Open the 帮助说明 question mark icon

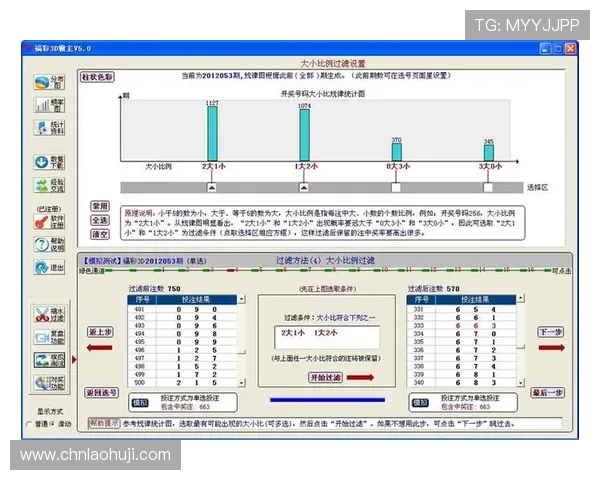49,244
